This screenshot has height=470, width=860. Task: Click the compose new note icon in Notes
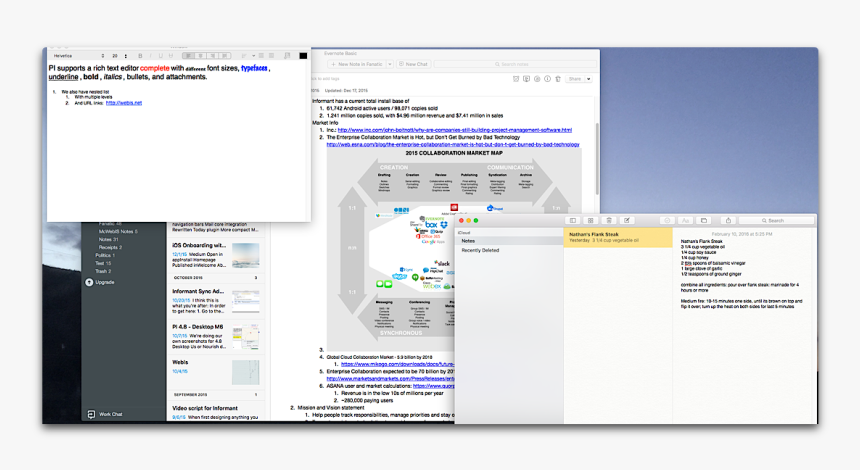tap(627, 220)
